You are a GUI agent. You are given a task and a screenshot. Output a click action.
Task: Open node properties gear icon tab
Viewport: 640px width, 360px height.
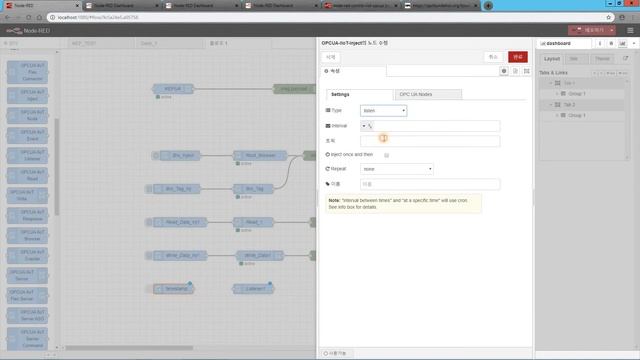504,71
